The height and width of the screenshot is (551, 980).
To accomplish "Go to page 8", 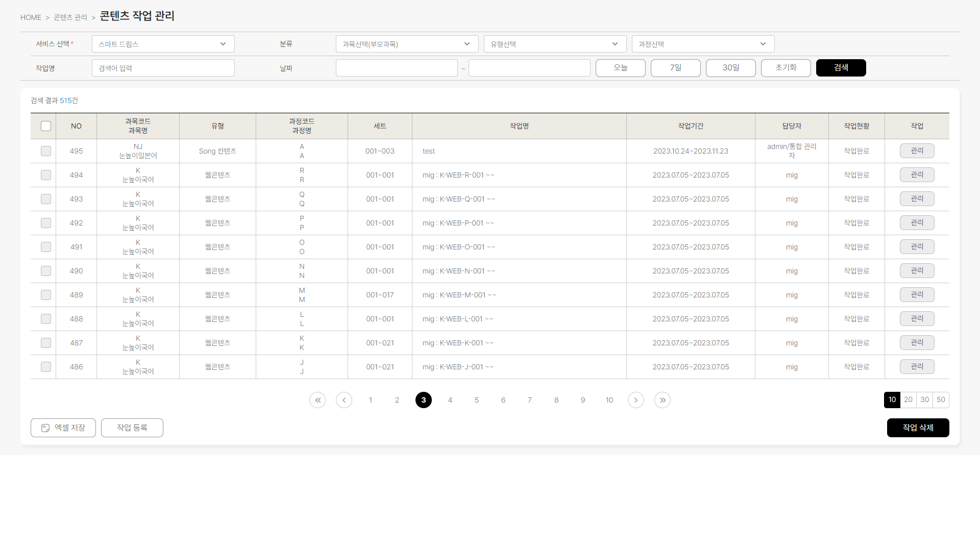I will point(556,400).
